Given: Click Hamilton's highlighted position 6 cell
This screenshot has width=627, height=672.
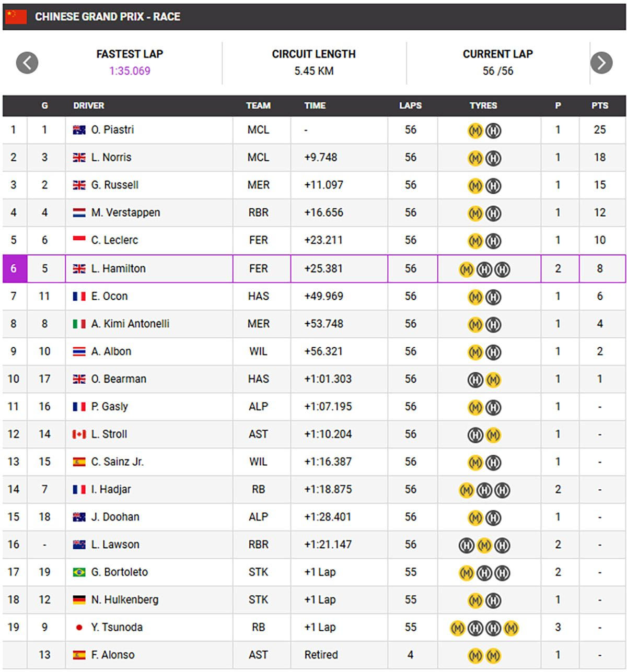Looking at the screenshot, I should (14, 269).
